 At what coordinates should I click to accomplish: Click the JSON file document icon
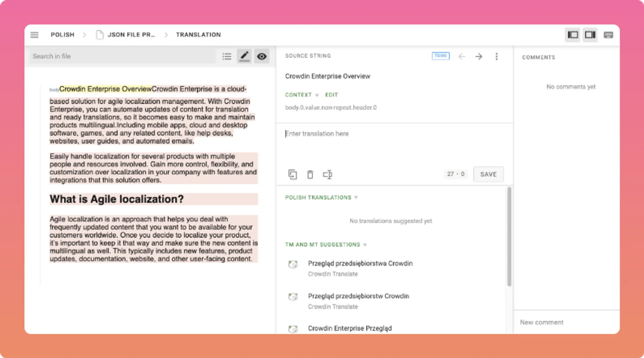tap(100, 35)
